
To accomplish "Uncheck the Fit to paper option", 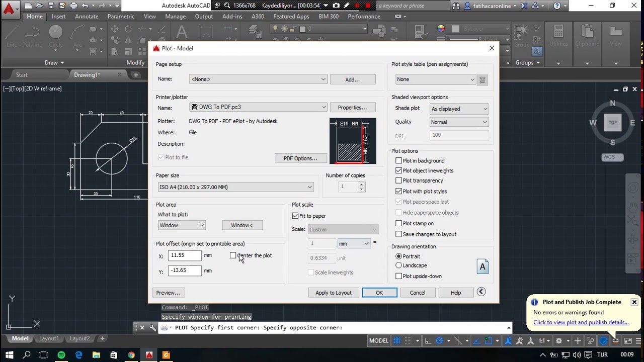I will [295, 216].
